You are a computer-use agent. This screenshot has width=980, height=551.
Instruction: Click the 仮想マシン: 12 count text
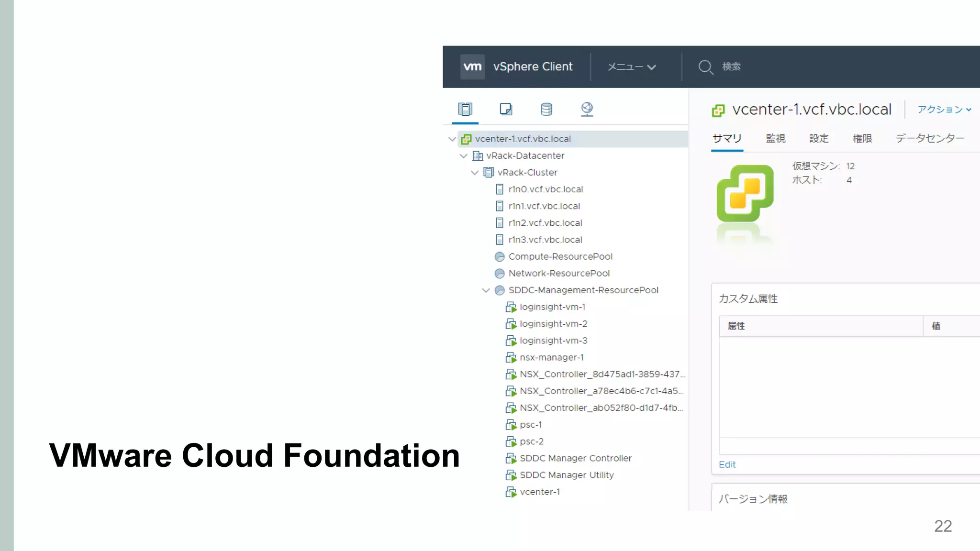(x=823, y=166)
